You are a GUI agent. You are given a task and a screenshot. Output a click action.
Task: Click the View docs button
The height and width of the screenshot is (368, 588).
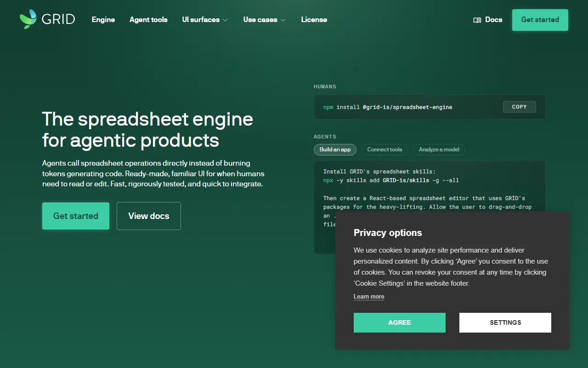coord(149,216)
